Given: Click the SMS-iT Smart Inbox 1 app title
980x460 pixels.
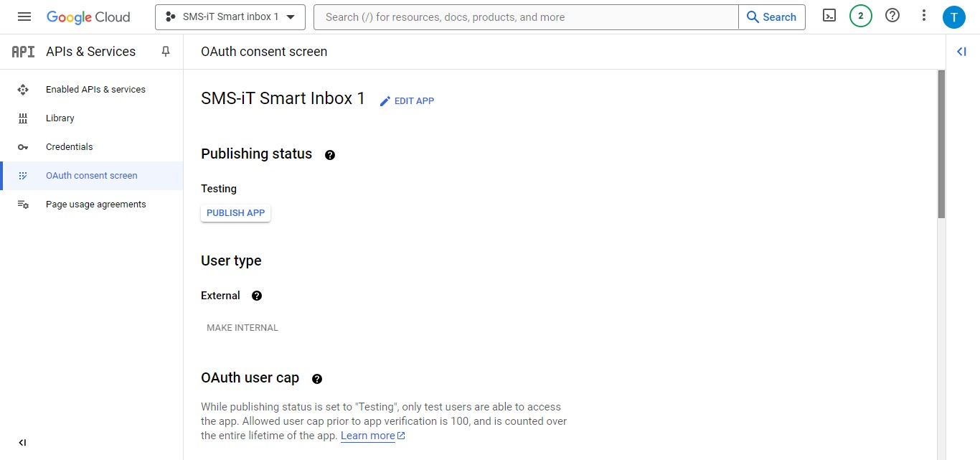Looking at the screenshot, I should [283, 99].
